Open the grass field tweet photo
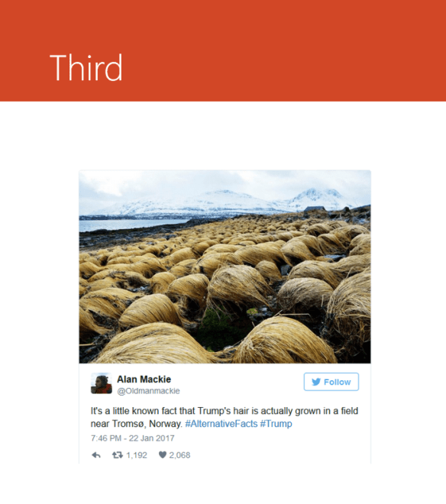Image resolution: width=446 pixels, height=504 pixels. click(225, 267)
